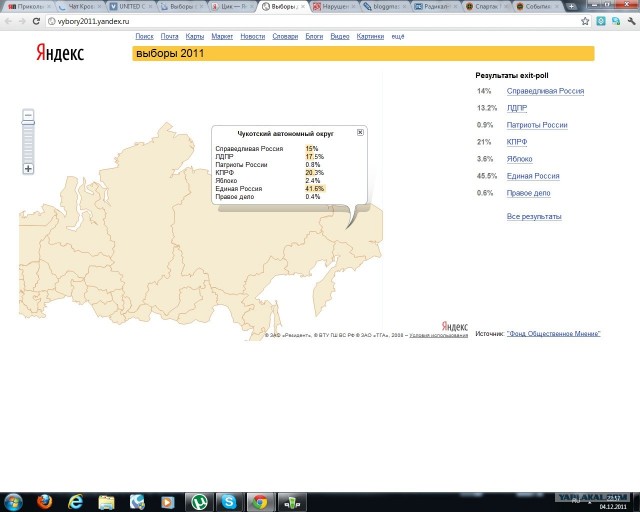Image resolution: width=640 pixels, height=512 pixels.
Task: Zoom in the map with plus button
Action: coord(28,169)
